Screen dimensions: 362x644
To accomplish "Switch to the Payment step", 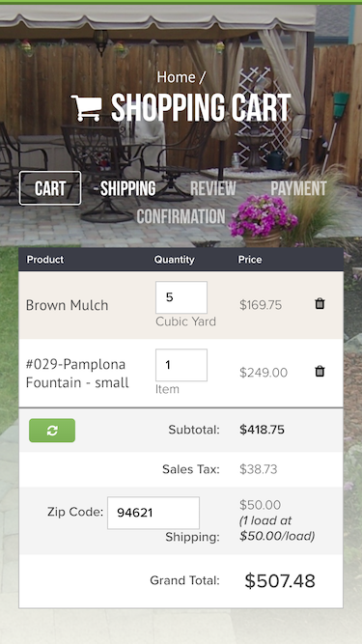I will [x=298, y=188].
